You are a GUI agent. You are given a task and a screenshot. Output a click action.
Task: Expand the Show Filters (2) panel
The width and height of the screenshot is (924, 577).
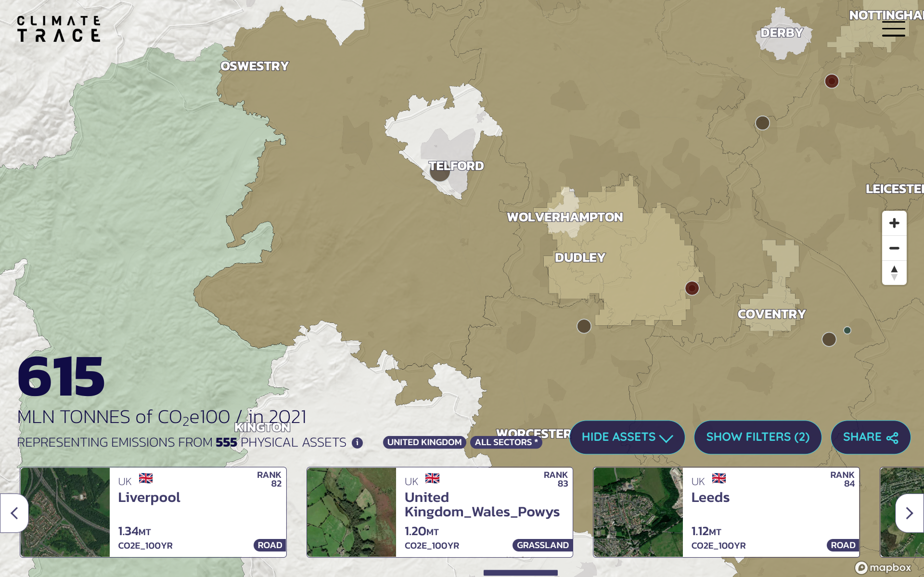tap(757, 437)
